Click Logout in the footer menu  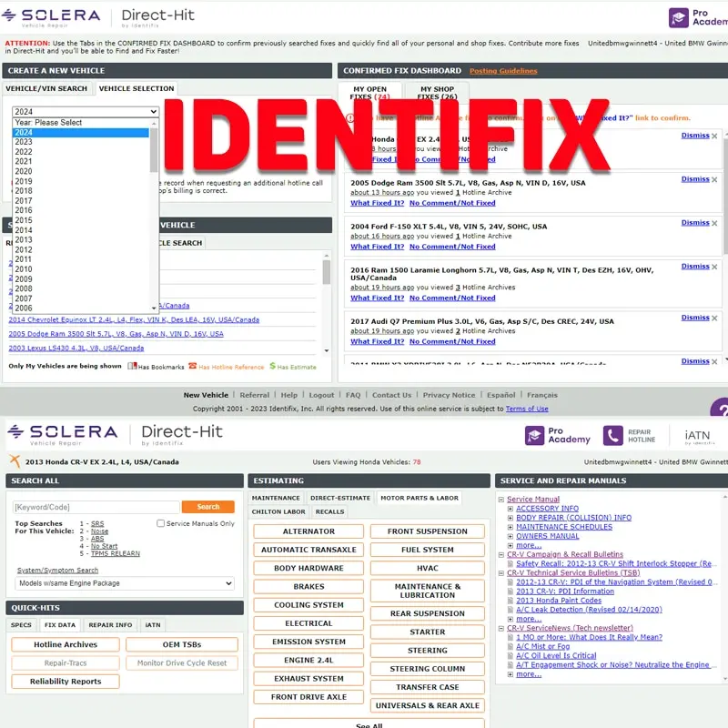click(321, 395)
